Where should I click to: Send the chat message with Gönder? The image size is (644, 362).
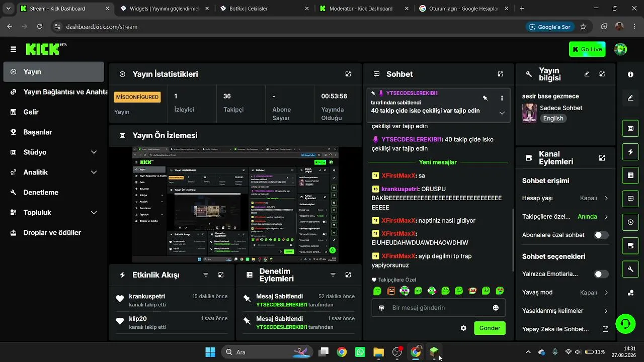pos(490,328)
